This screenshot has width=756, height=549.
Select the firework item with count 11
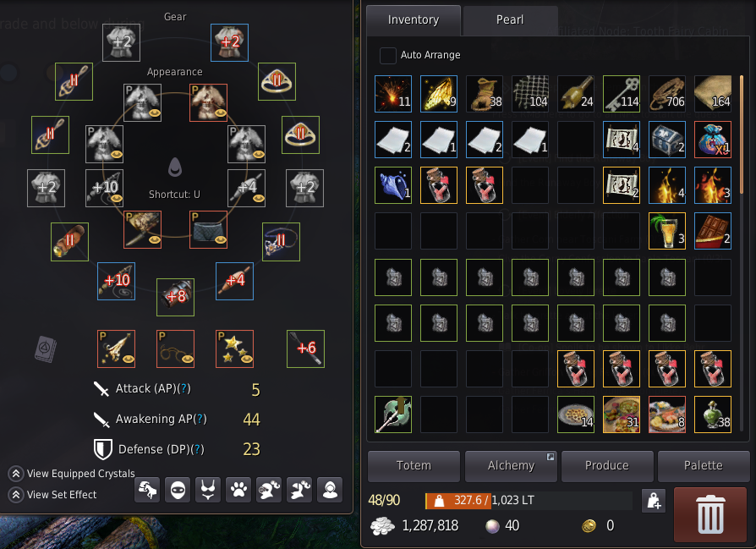click(x=393, y=94)
